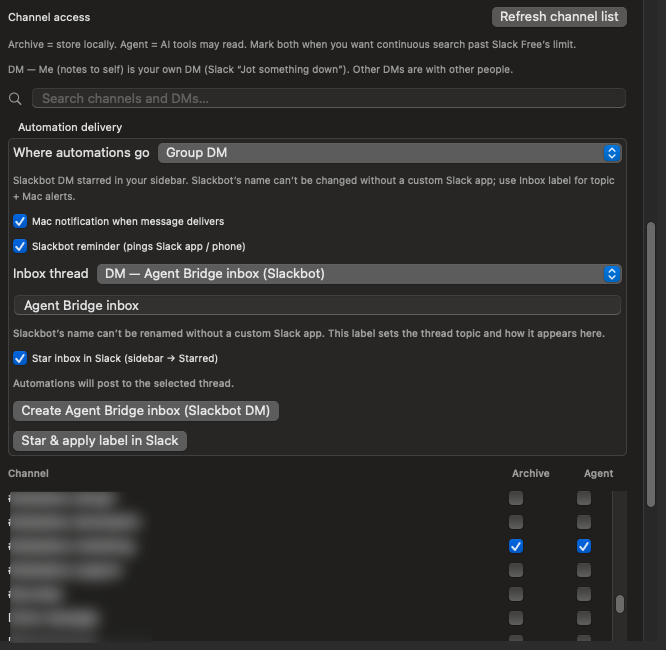Screen dimensions: 666x650
Task: Check Agent for the first channel row
Action: (x=584, y=498)
